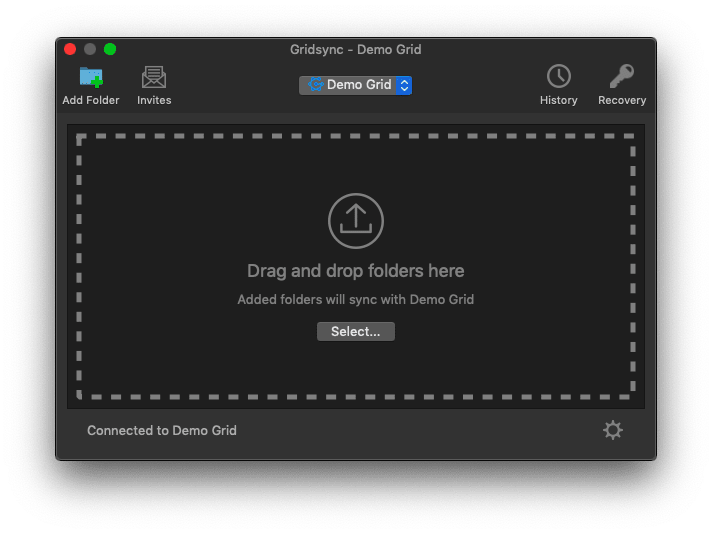Click the Add Folder toolbar icon

tap(91, 77)
